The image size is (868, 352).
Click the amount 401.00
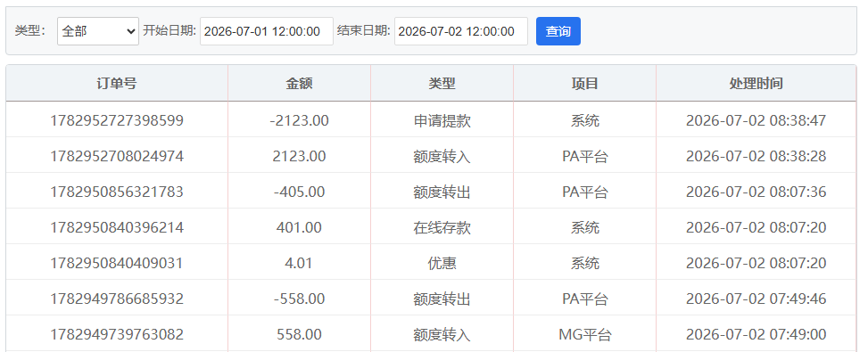click(299, 227)
